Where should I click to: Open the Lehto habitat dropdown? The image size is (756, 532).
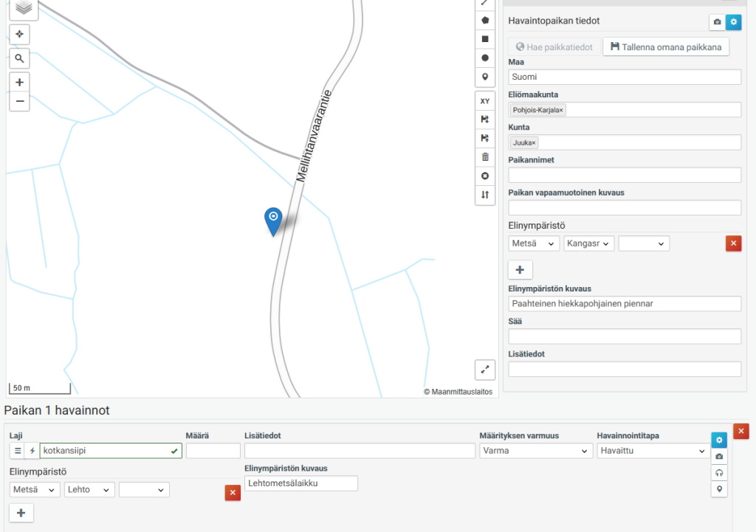coord(89,490)
